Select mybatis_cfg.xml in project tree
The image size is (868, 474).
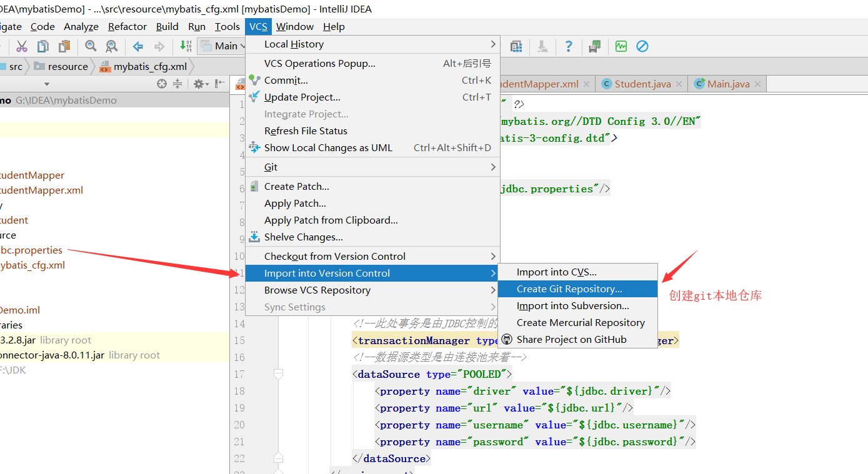(32, 265)
